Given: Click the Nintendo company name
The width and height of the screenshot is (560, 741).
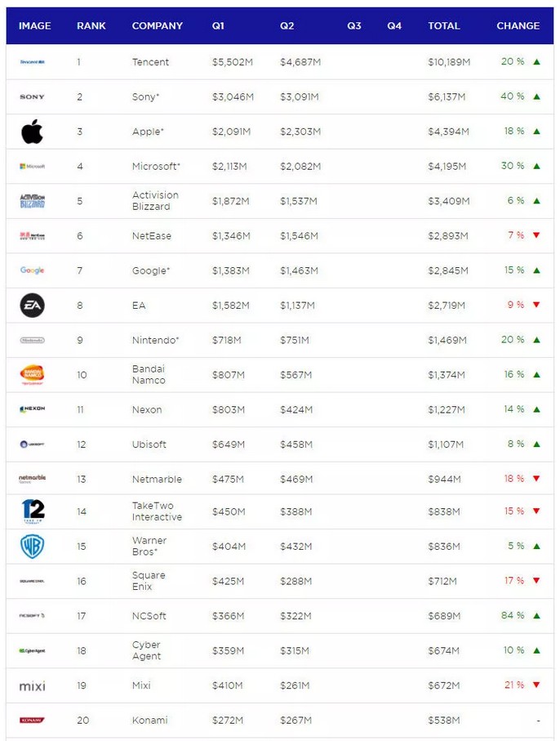Looking at the screenshot, I should coord(154,341).
